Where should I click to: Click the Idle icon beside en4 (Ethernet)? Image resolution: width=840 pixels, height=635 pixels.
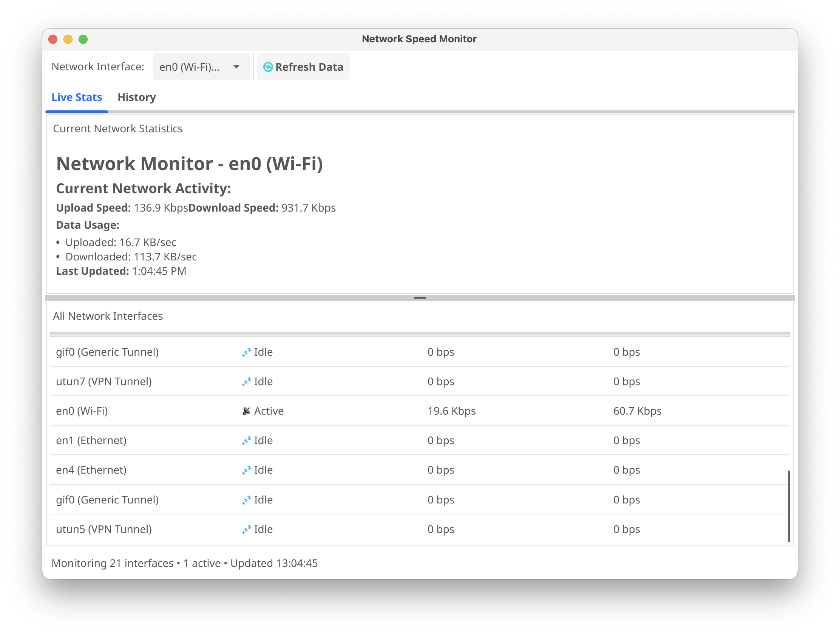[x=247, y=470]
